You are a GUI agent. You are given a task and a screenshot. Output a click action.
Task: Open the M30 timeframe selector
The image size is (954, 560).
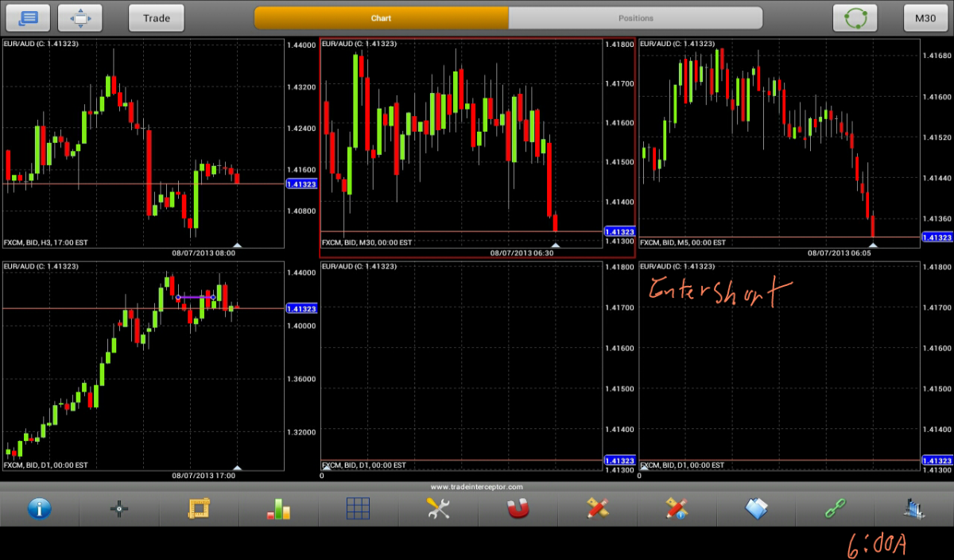925,17
